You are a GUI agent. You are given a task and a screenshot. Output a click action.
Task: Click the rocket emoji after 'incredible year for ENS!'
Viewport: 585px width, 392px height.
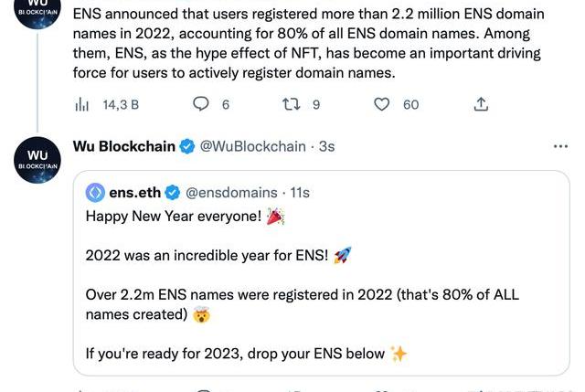[343, 255]
